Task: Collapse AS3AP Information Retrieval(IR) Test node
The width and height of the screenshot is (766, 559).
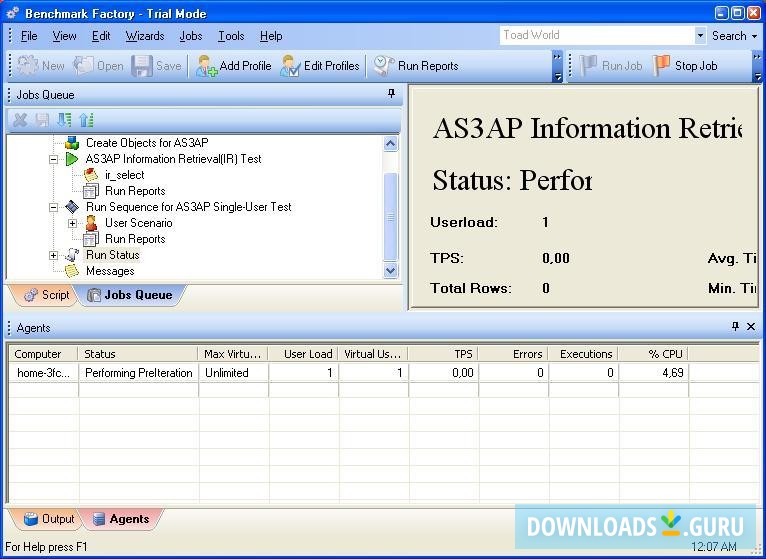Action: point(53,159)
